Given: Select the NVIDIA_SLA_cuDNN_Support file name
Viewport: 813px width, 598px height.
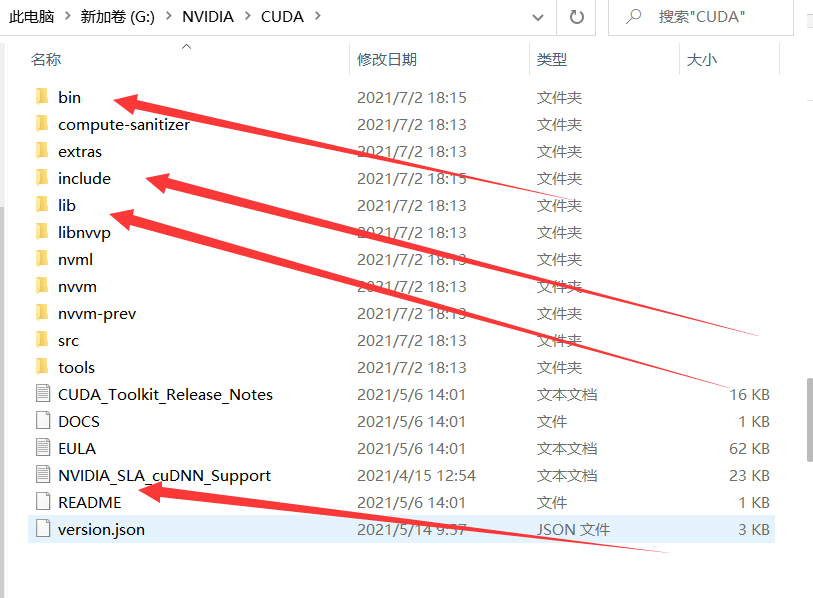Looking at the screenshot, I should point(164,476).
